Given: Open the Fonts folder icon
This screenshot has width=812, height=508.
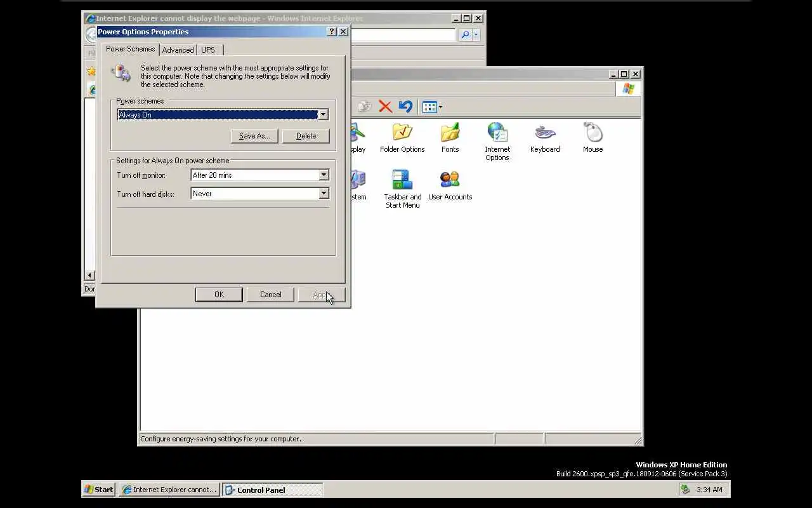Looking at the screenshot, I should click(x=450, y=138).
